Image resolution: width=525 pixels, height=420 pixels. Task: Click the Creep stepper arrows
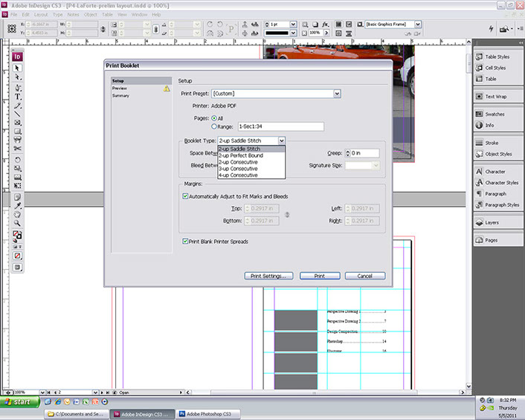(347, 153)
